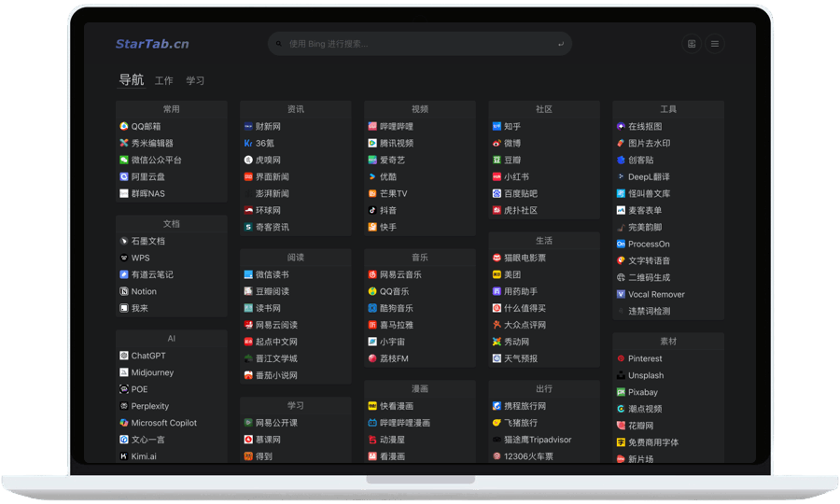Click the Vocal Remover icon

pyautogui.click(x=621, y=294)
